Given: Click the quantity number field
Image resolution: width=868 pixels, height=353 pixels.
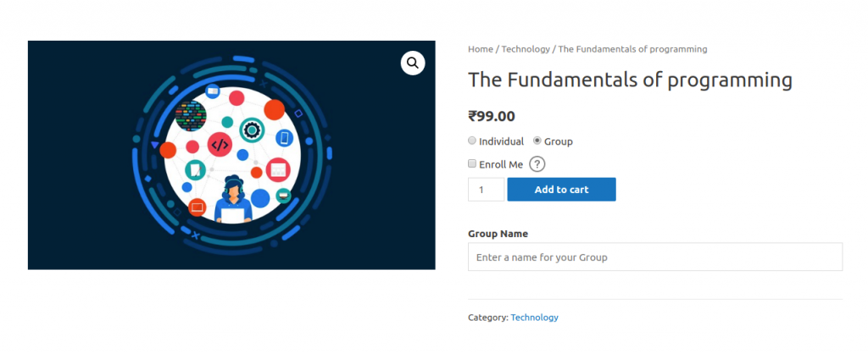Looking at the screenshot, I should (486, 190).
